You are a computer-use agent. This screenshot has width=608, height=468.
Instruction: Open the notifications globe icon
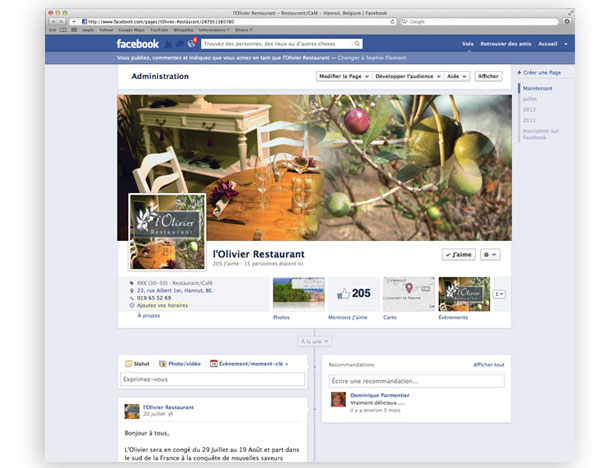point(191,44)
